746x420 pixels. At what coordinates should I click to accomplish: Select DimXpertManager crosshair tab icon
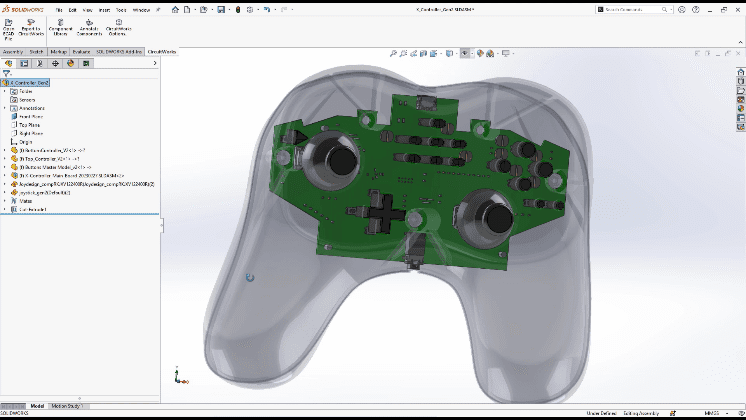click(x=55, y=63)
